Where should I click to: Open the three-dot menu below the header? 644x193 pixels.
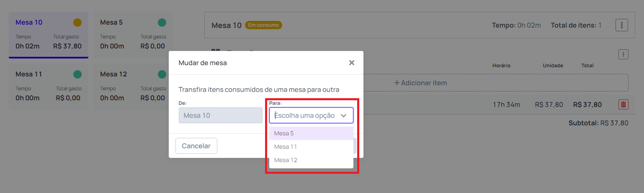(623, 54)
